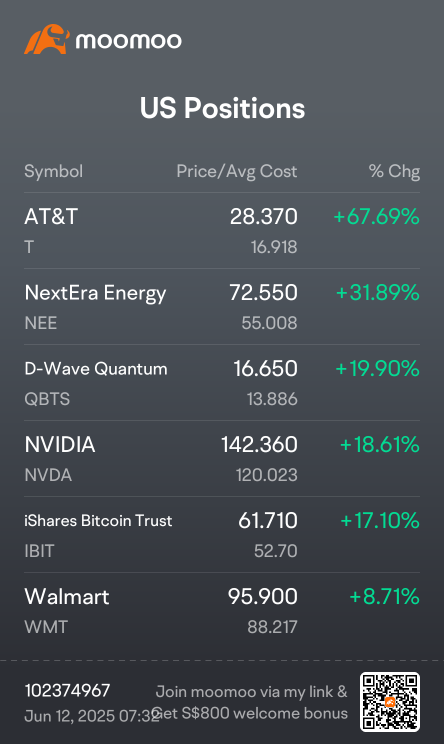Open the AT&T position row
Image resolution: width=444 pixels, height=744 pixels.
(222, 231)
